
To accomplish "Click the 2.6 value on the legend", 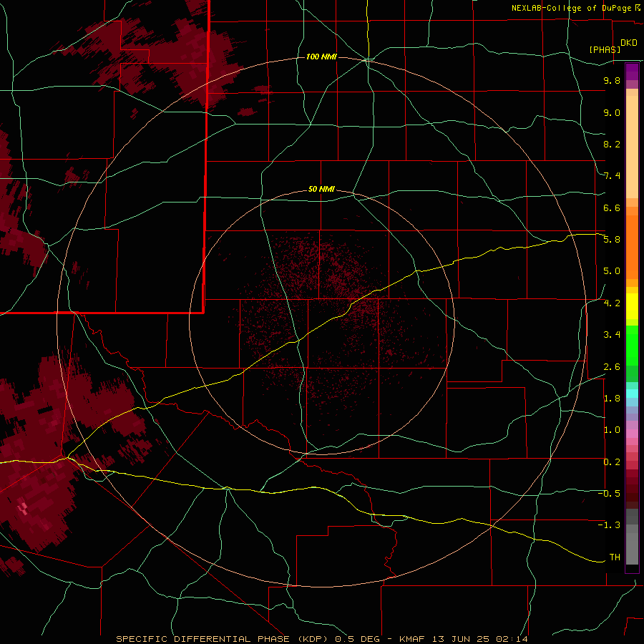I will (x=612, y=367).
